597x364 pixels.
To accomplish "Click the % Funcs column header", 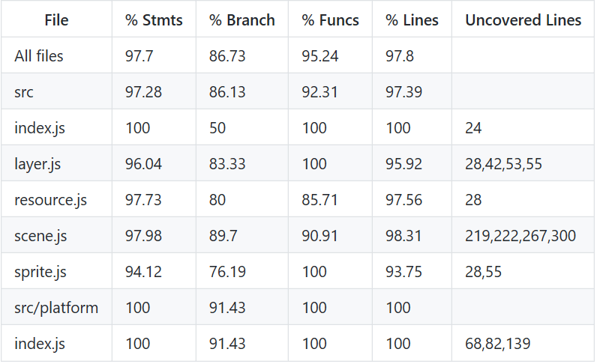I will (x=330, y=19).
